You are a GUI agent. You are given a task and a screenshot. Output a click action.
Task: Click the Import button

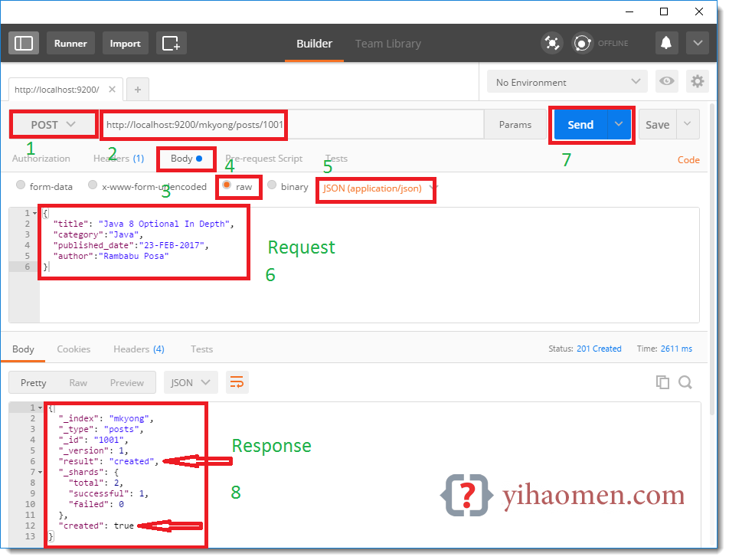[x=125, y=43]
